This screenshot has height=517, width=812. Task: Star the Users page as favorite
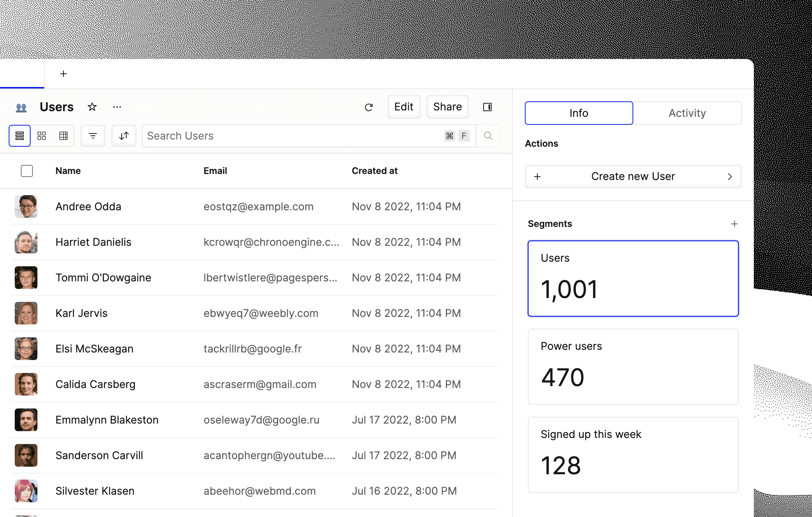[x=92, y=107]
